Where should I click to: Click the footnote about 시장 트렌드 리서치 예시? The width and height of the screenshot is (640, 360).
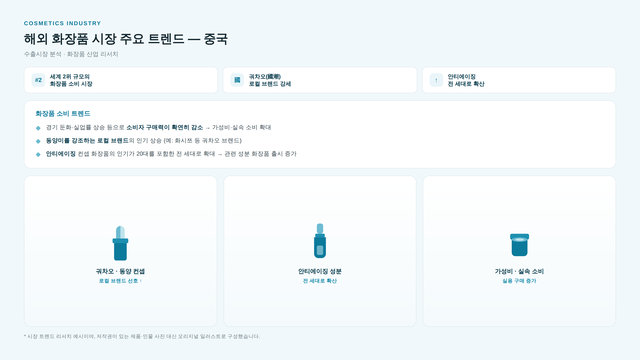point(142,336)
